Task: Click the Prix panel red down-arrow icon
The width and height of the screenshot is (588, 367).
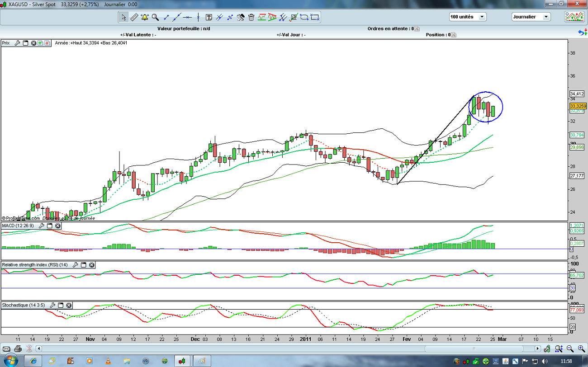Action: [x=47, y=43]
